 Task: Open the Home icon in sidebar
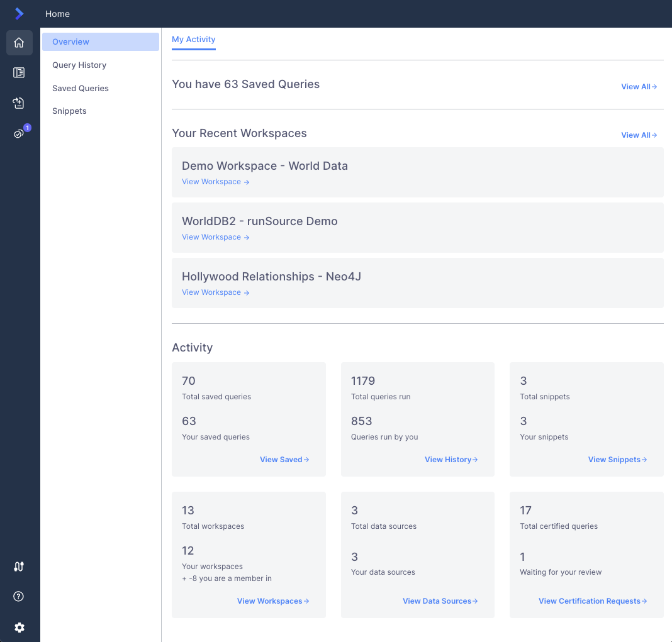[x=20, y=43]
